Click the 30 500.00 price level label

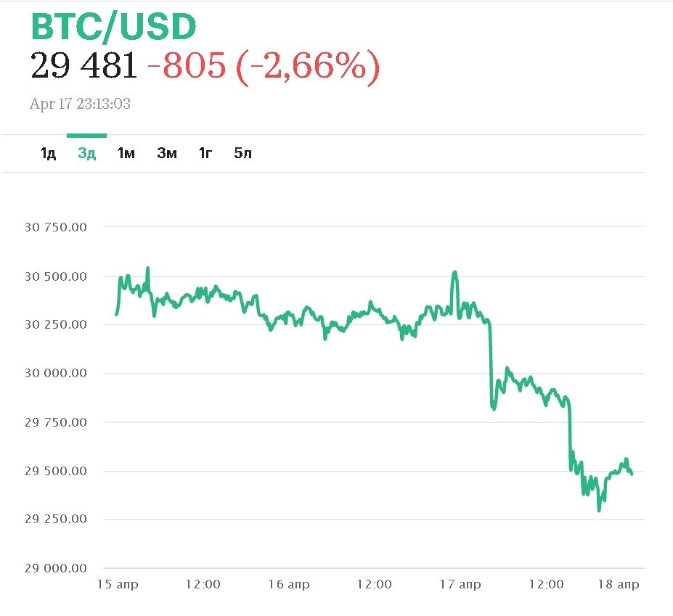[x=56, y=276]
